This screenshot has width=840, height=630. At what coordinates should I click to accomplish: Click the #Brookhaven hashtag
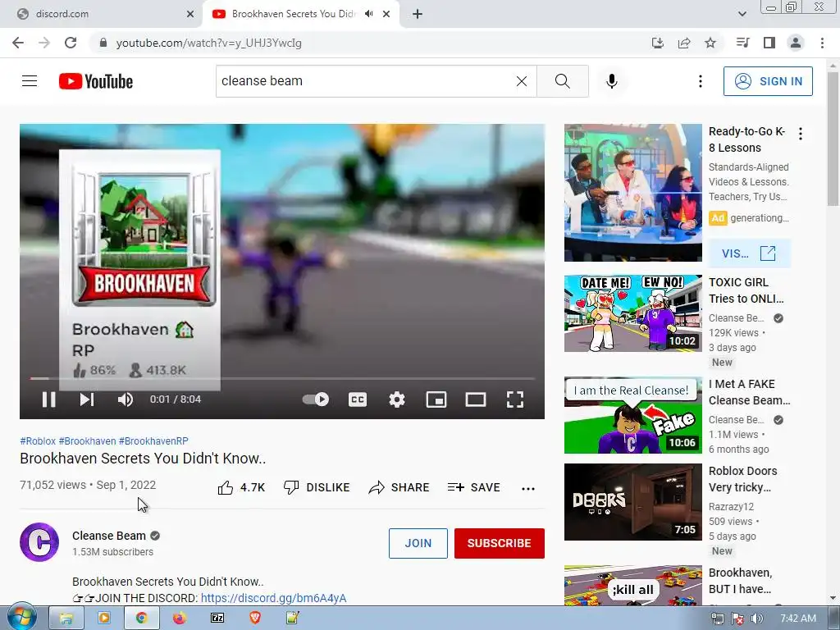87,441
